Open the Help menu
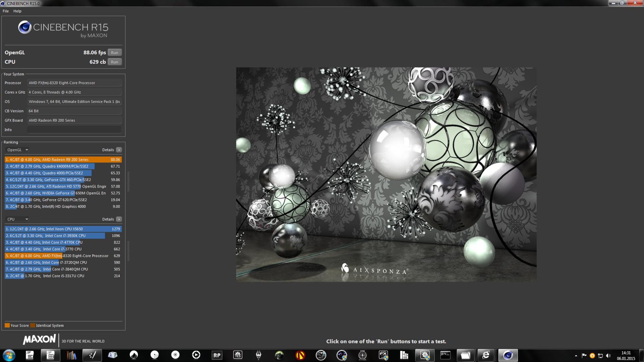This screenshot has height=362, width=644. [x=17, y=11]
